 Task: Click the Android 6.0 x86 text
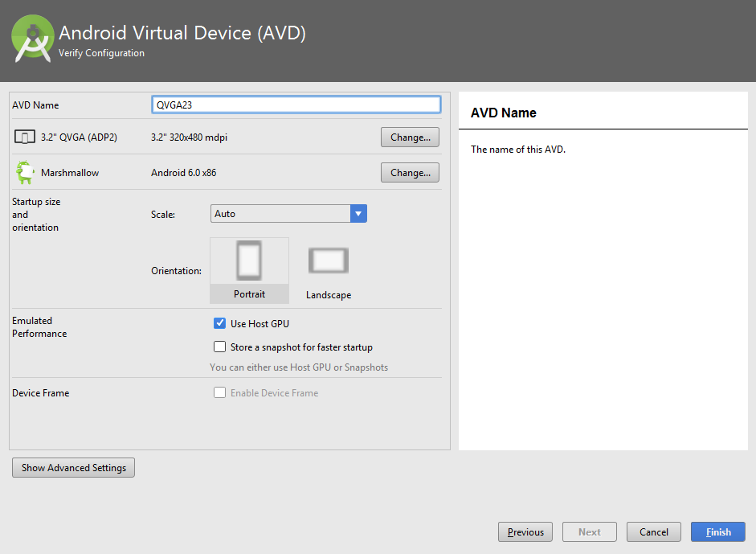pos(184,172)
